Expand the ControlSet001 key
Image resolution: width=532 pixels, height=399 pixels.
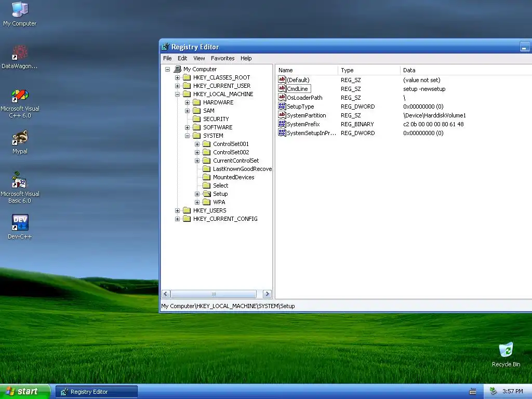pos(197,144)
